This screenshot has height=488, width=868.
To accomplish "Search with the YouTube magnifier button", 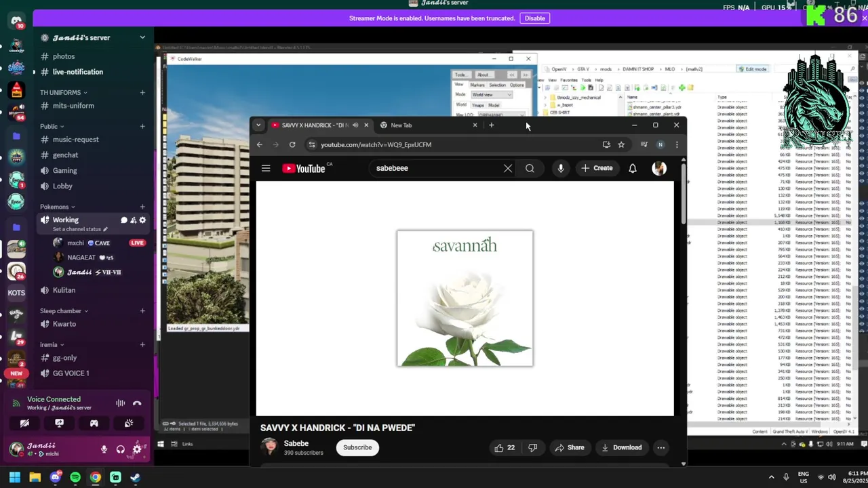I will click(x=530, y=168).
